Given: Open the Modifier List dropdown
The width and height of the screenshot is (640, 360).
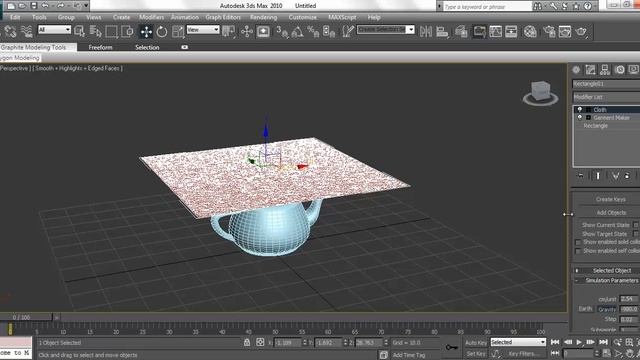Looking at the screenshot, I should (606, 97).
